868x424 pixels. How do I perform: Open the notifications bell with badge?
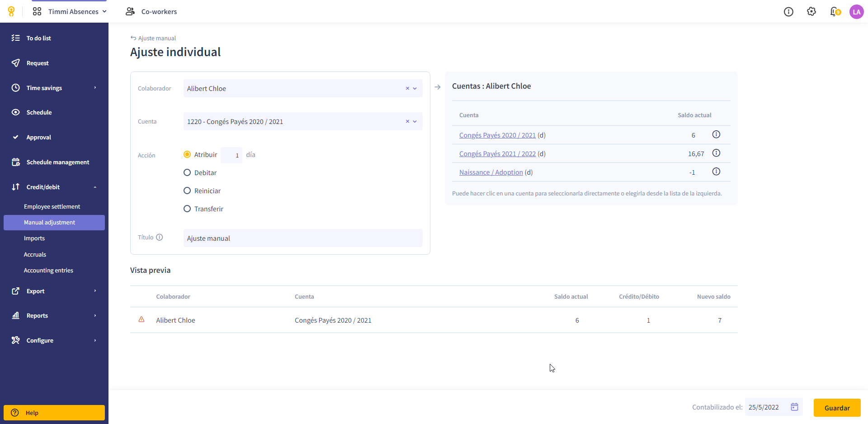pos(835,11)
